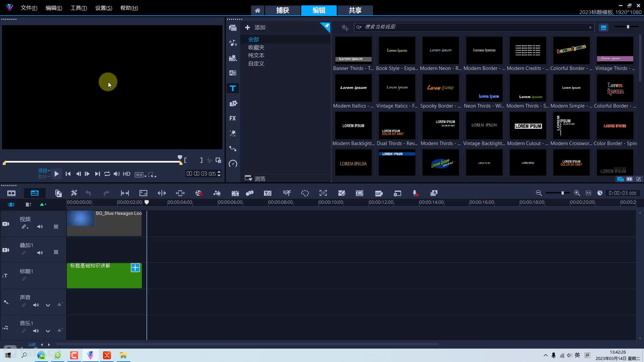Switch to the 共享 tab
This screenshot has width=644, height=362.
(355, 10)
